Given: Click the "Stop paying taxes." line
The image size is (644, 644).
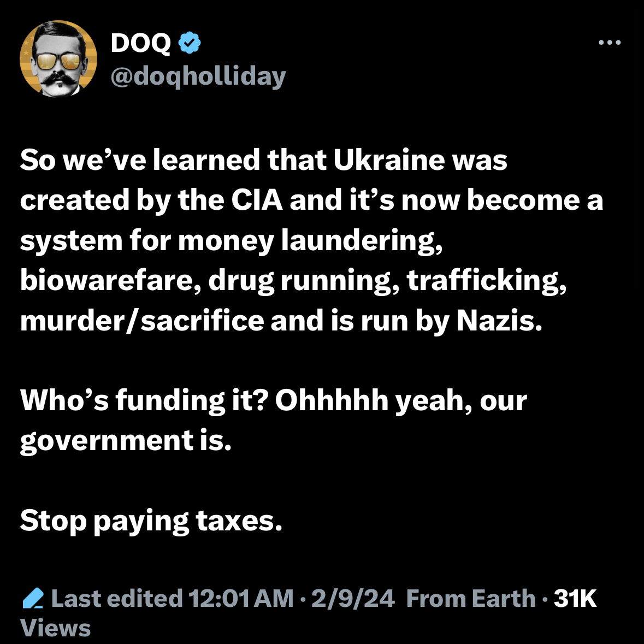Looking at the screenshot, I should (x=151, y=521).
